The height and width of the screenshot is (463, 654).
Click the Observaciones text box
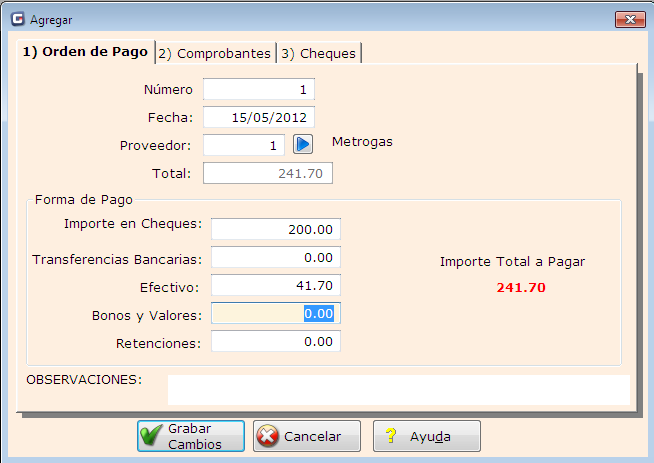pos(398,389)
